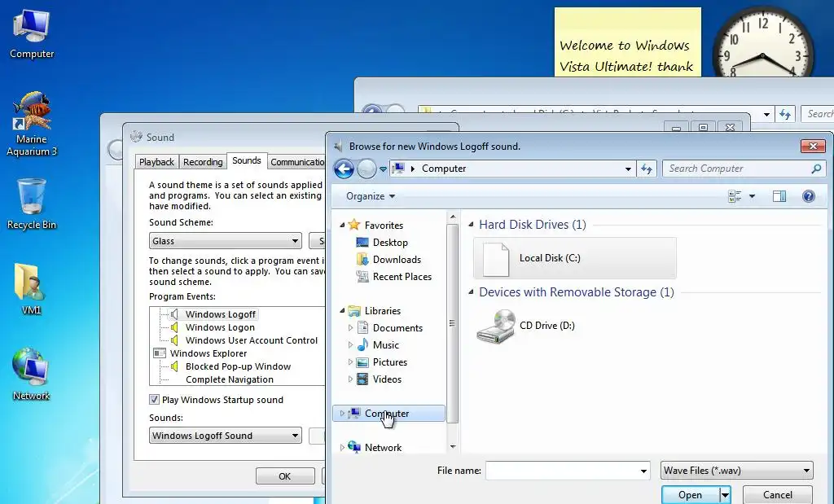
Task: Click the Search Computer field
Action: [737, 169]
